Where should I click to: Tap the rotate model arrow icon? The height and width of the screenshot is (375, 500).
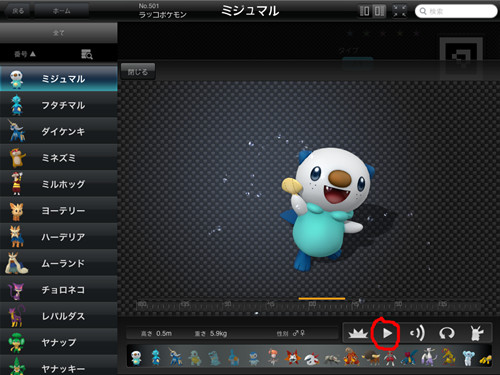tap(447, 333)
